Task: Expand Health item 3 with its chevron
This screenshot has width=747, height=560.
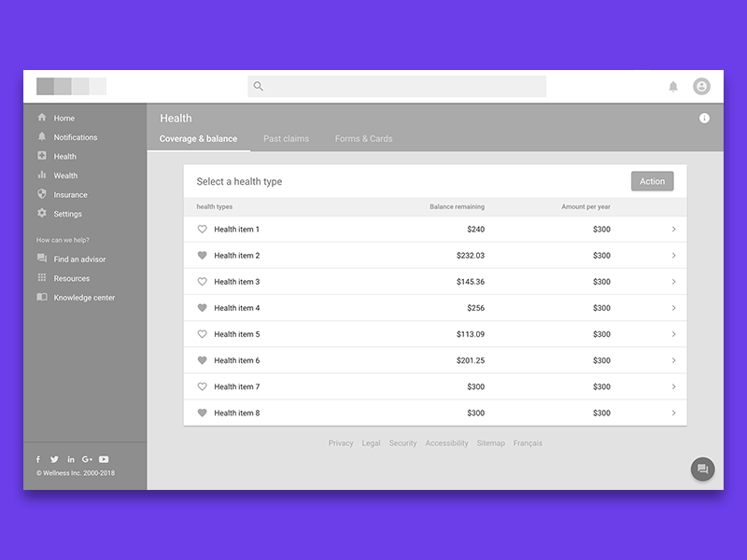Action: pos(673,281)
